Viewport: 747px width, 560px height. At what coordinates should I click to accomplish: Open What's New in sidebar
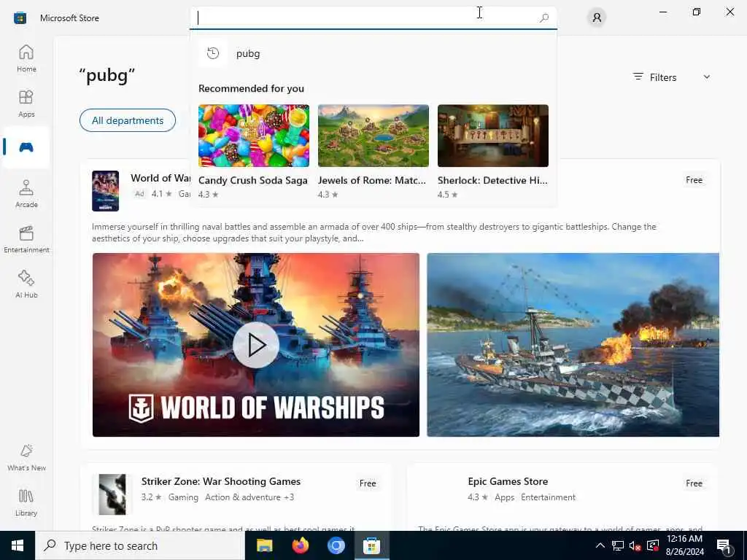pos(26,457)
